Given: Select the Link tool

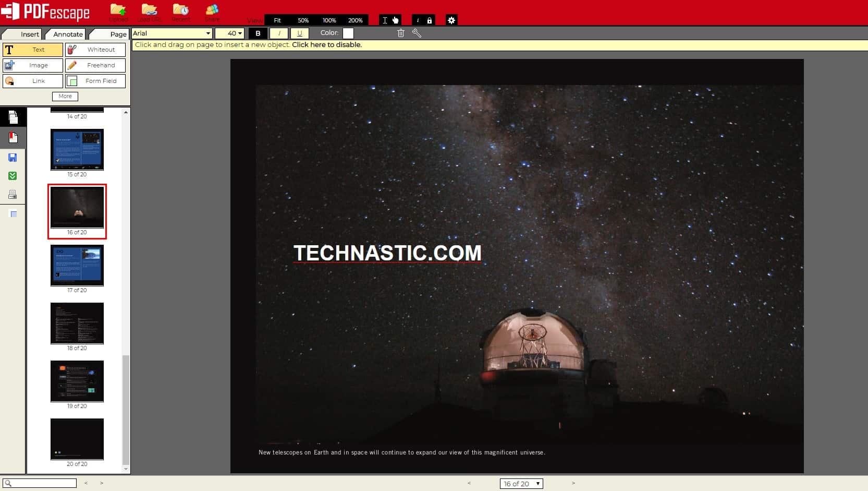Looking at the screenshot, I should coord(33,81).
